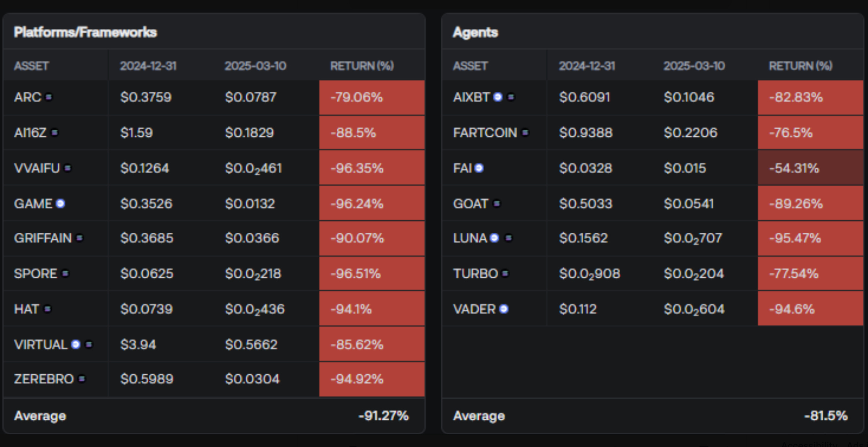Click the Base chain icon beside AIXBT
The width and height of the screenshot is (868, 447).
pyautogui.click(x=498, y=97)
